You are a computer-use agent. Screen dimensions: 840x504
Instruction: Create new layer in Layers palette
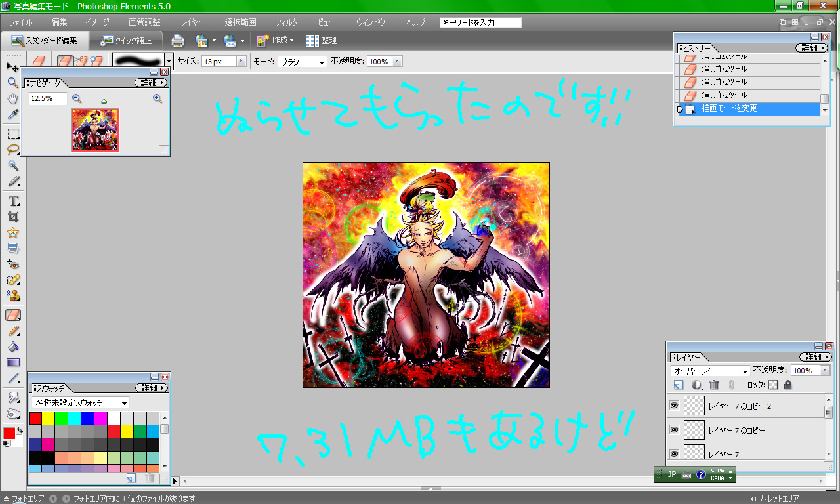coord(679,385)
